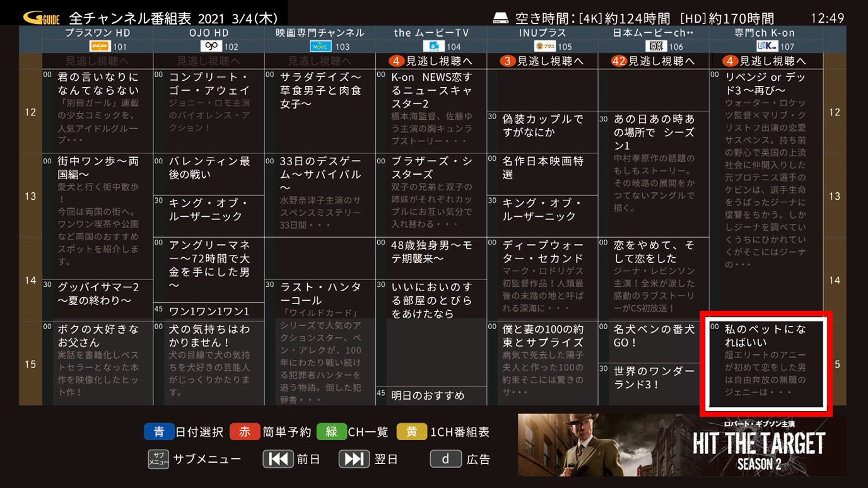Viewport: 868px width, 488px height.
Task: Select キング・オブ・ルーザーニック on OJO HD
Action: pyautogui.click(x=209, y=216)
